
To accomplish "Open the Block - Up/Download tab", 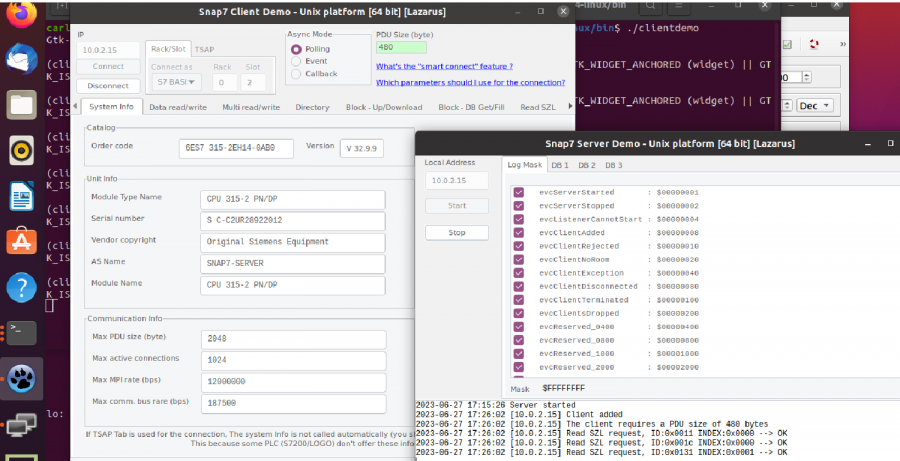I will pos(384,107).
